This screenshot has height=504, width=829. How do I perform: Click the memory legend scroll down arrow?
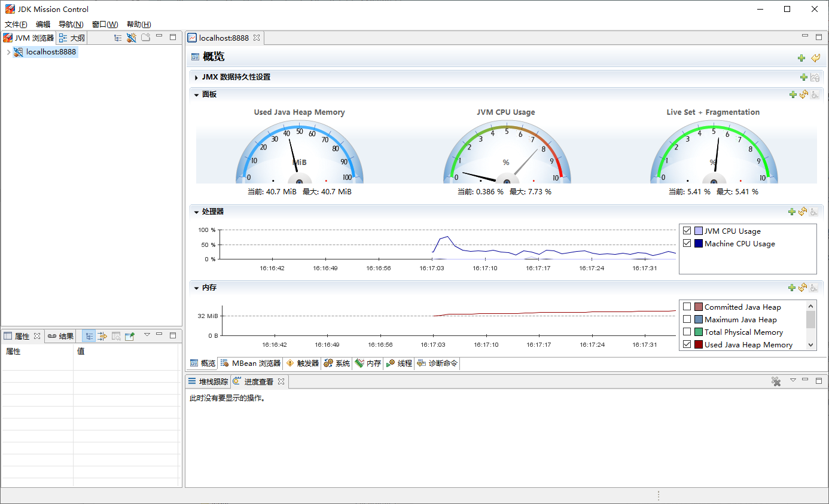tap(811, 344)
